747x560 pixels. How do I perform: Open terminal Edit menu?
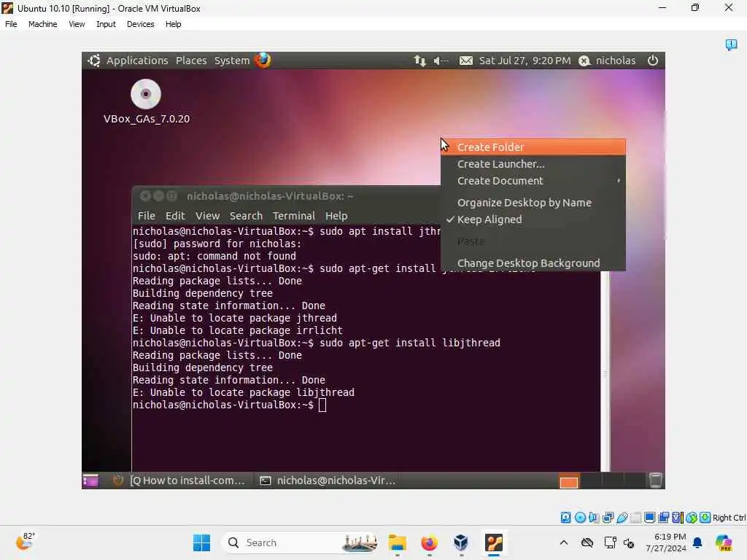(x=175, y=216)
